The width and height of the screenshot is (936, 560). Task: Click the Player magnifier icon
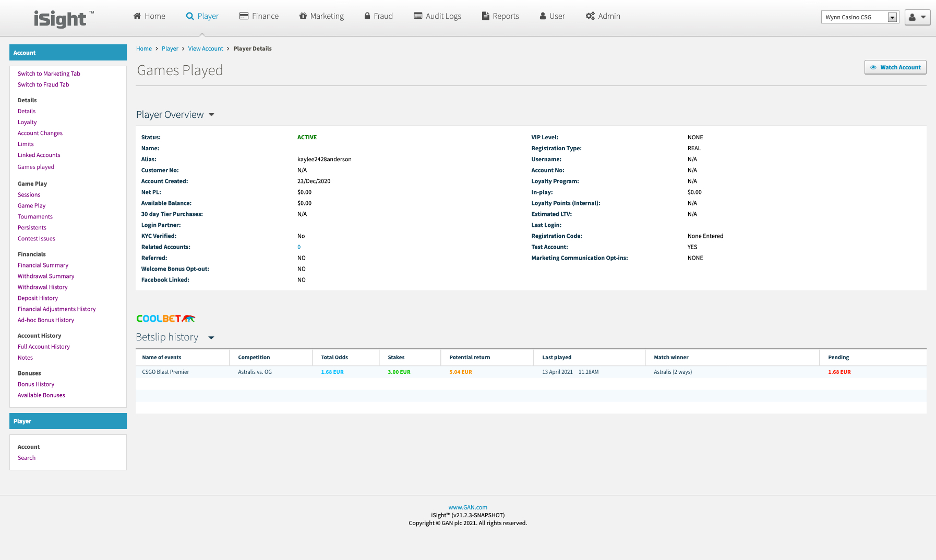pyautogui.click(x=190, y=16)
